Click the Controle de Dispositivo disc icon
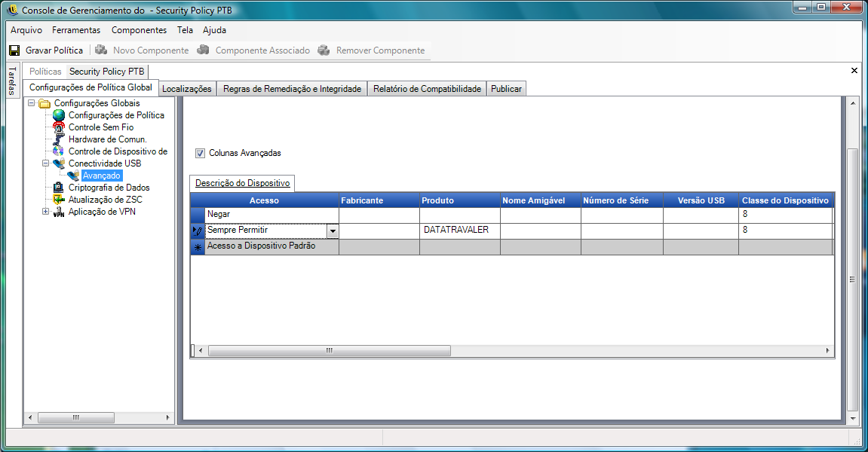 click(59, 151)
